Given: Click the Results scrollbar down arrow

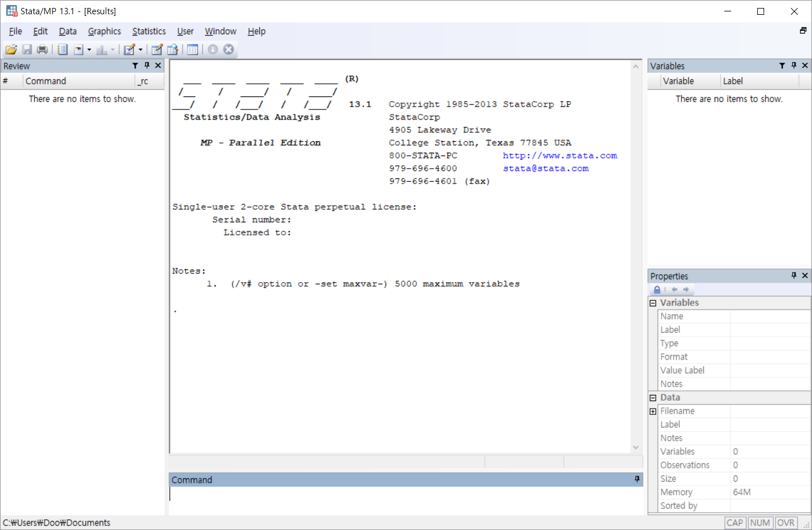Looking at the screenshot, I should (636, 447).
